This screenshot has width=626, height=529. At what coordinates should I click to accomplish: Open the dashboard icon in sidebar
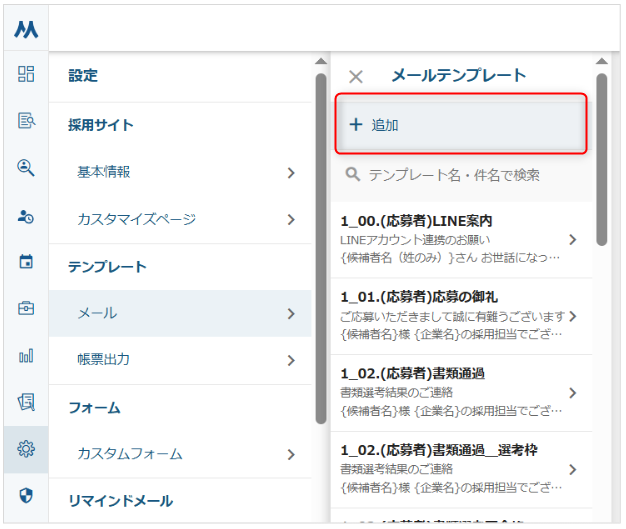[26, 74]
